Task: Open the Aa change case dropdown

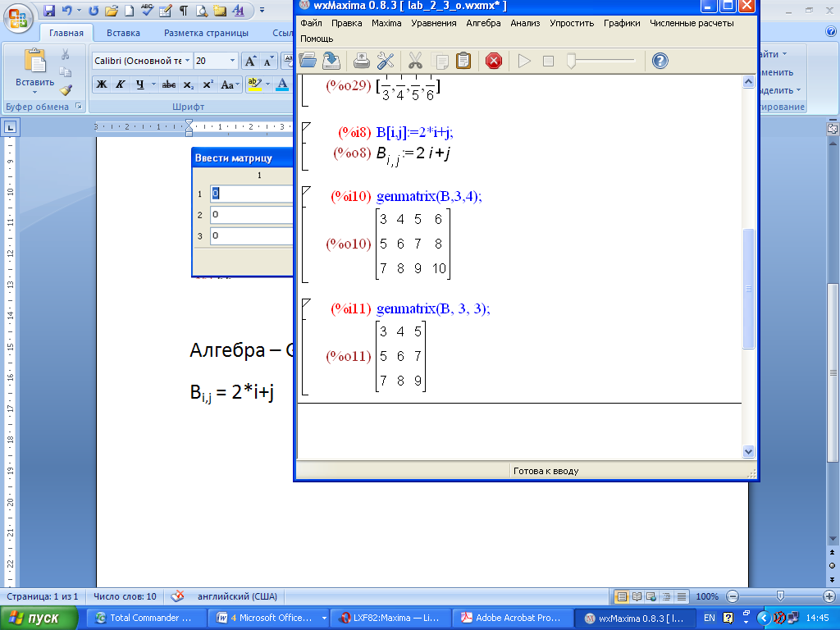Action: [x=230, y=84]
